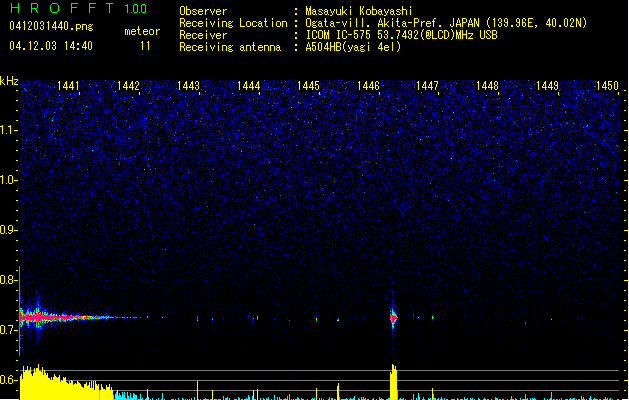Click the 1444 time axis marker

pyautogui.click(x=248, y=86)
